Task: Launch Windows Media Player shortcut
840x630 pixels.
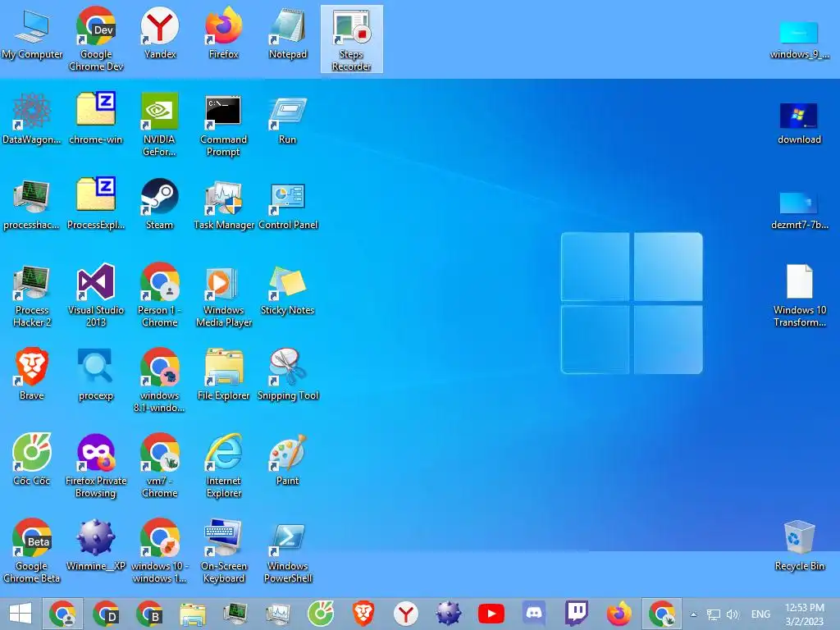Action: 223,295
